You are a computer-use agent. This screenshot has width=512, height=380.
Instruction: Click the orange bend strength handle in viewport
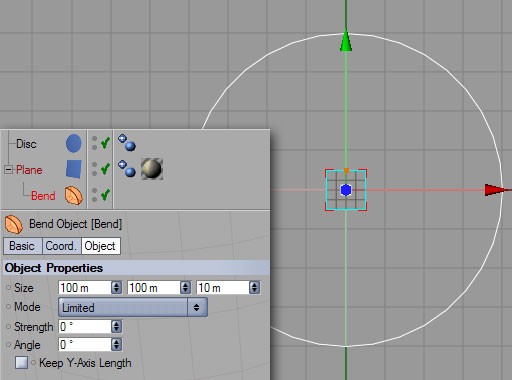[x=346, y=171]
